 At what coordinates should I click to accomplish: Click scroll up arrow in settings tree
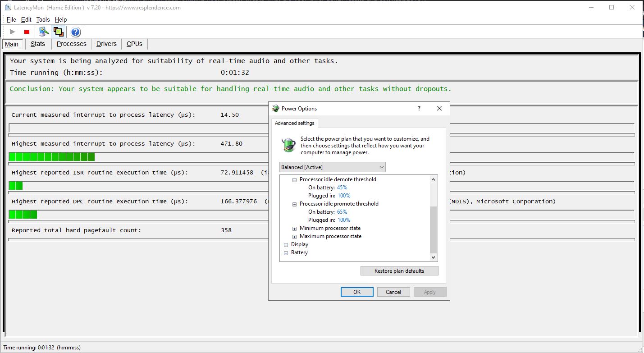[434, 179]
